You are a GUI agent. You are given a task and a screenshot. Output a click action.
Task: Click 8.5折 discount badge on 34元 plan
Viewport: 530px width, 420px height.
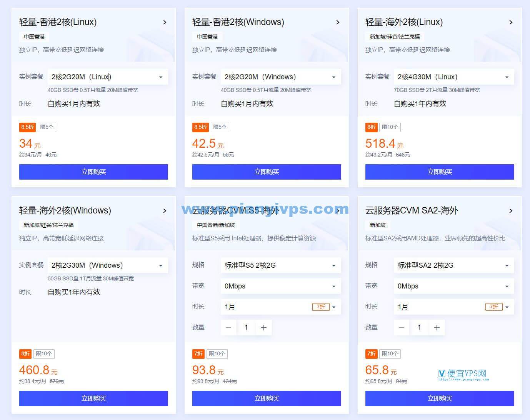(x=28, y=127)
